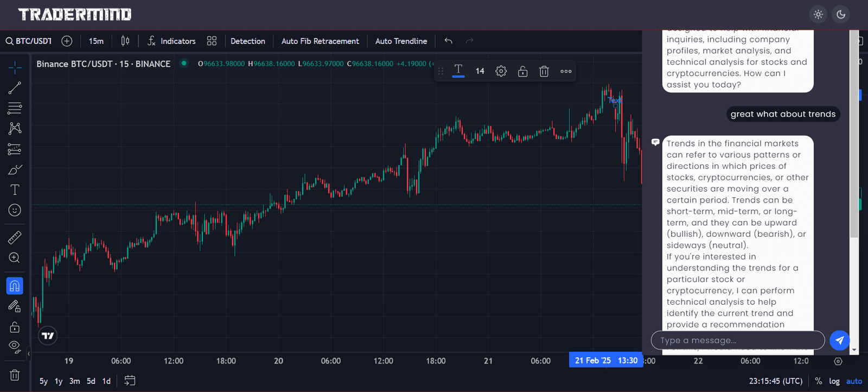Open the indicator templates grid icon
Image resolution: width=868 pixels, height=392 pixels.
pos(212,41)
